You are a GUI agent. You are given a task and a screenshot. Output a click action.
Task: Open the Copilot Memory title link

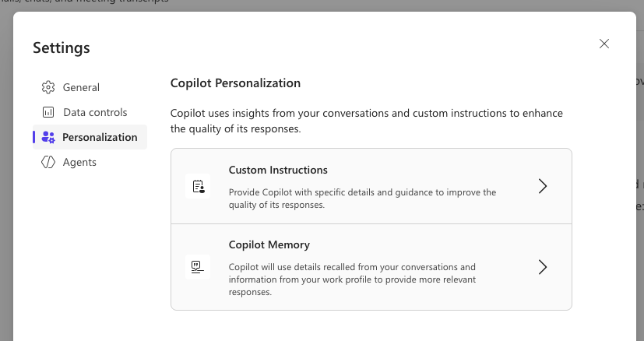269,244
